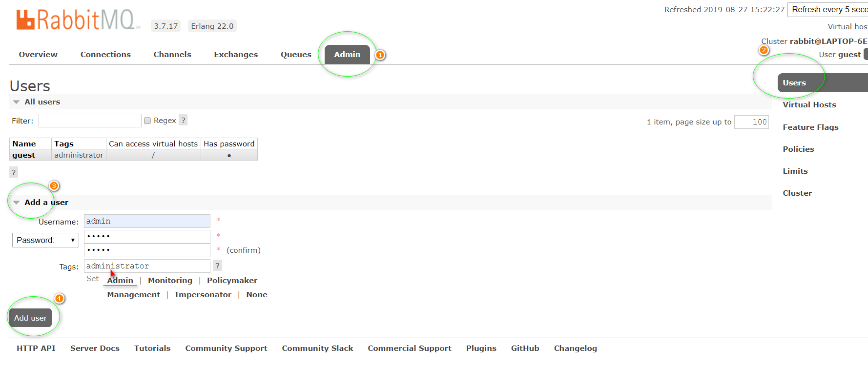Go to the Overview tab
Viewport: 868px width, 367px height.
pyautogui.click(x=38, y=55)
